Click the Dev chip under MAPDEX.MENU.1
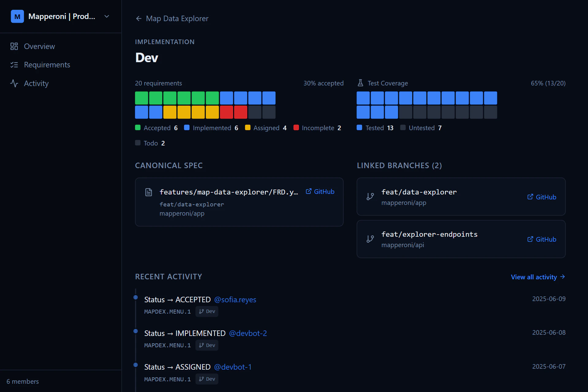Viewport: 588px width, 392px height. coord(207,311)
